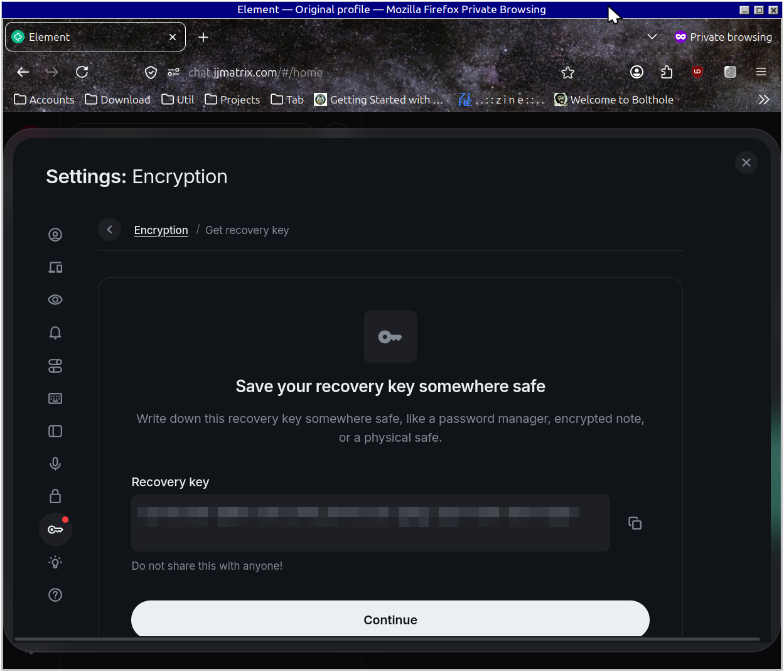
Task: Close the Settings dialog
Action: pos(746,163)
